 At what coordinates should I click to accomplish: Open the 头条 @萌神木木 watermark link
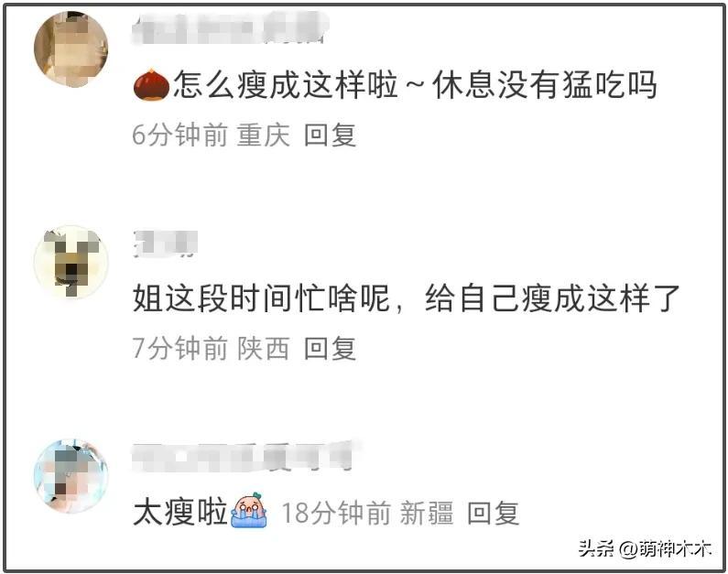click(645, 549)
